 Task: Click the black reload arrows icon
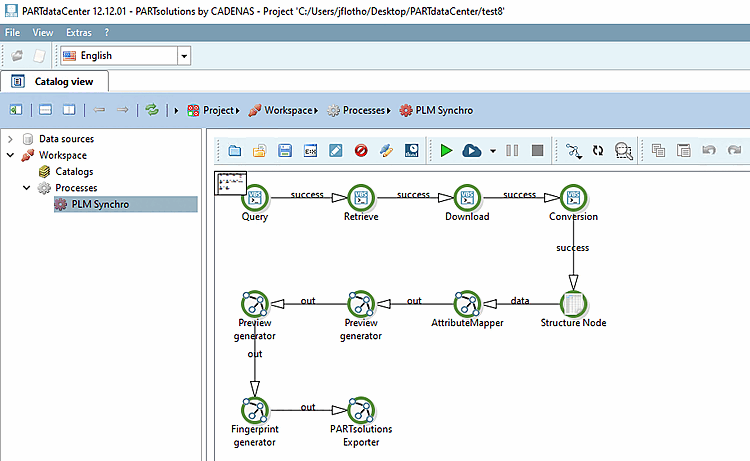pyautogui.click(x=598, y=151)
